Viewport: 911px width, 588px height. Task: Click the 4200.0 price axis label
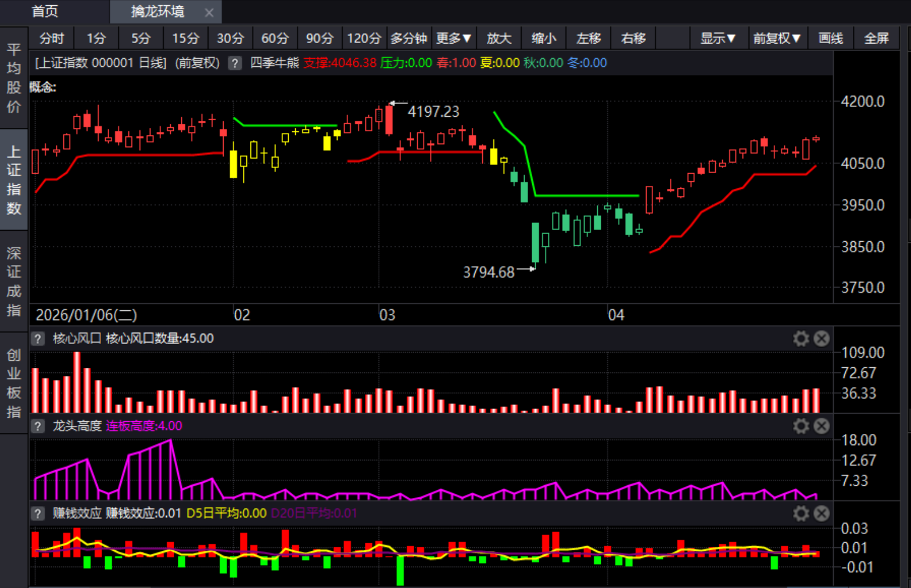pyautogui.click(x=863, y=102)
